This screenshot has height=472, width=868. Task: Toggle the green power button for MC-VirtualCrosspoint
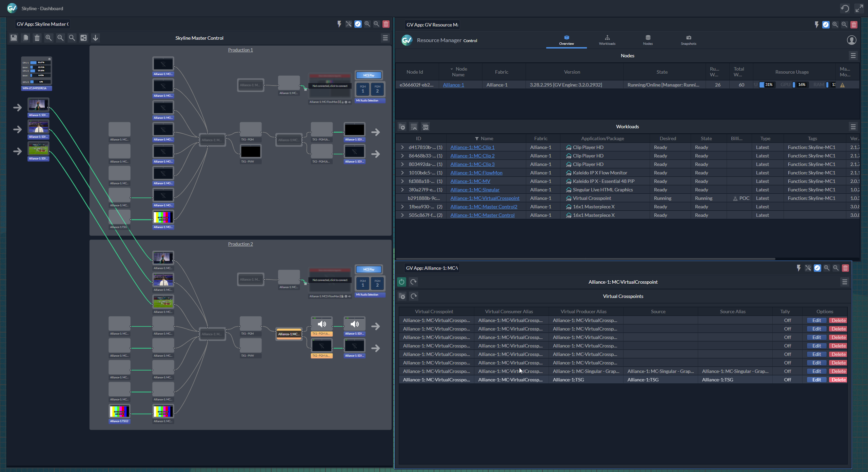click(401, 282)
